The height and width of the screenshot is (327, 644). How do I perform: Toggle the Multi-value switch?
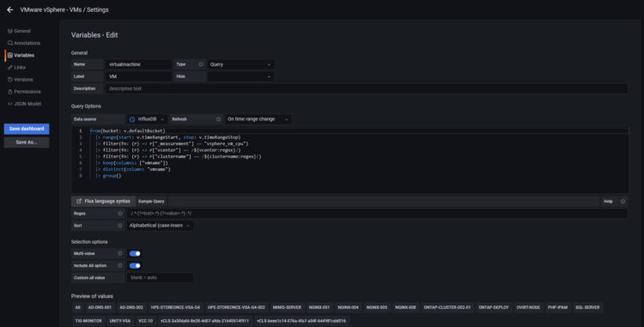[135, 253]
